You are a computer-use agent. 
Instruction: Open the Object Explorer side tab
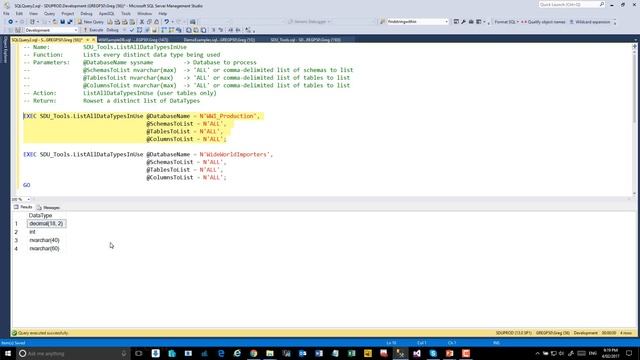coord(5,50)
